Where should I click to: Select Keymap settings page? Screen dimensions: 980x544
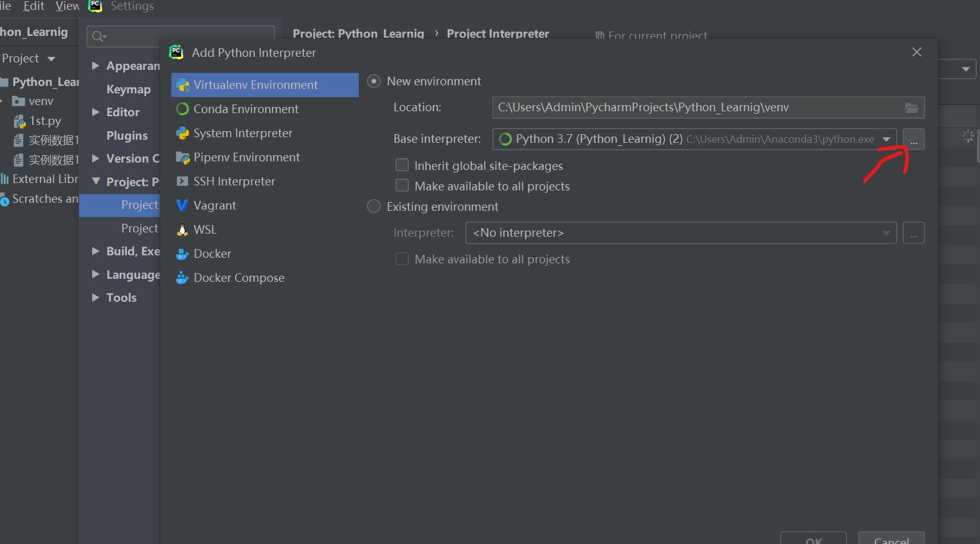129,89
